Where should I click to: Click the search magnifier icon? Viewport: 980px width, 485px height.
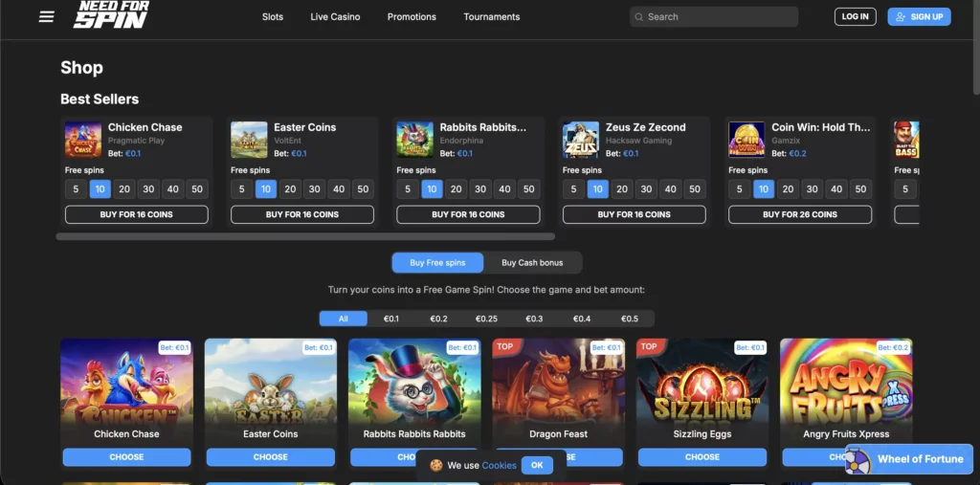(638, 17)
